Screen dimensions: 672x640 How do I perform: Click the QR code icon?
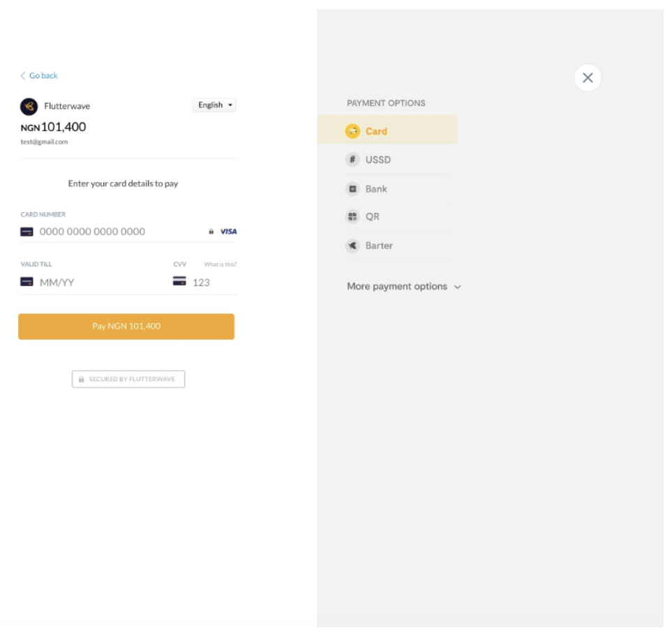coord(352,216)
